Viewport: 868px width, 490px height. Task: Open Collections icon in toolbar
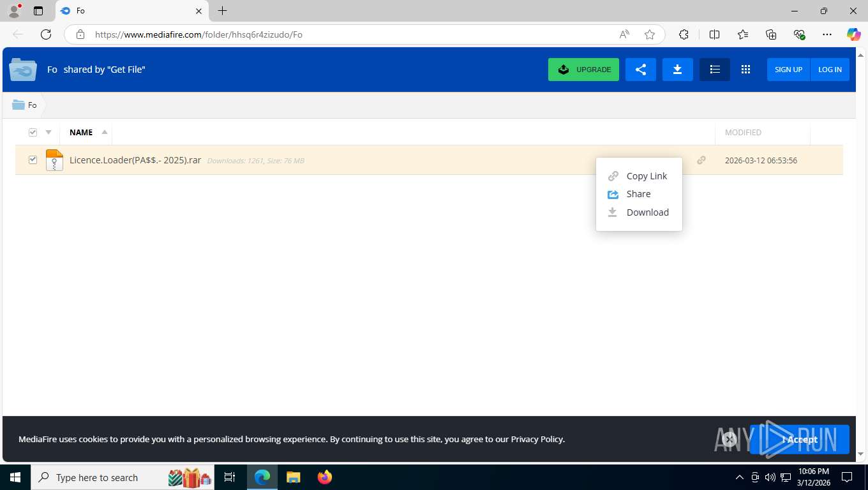pos(771,34)
